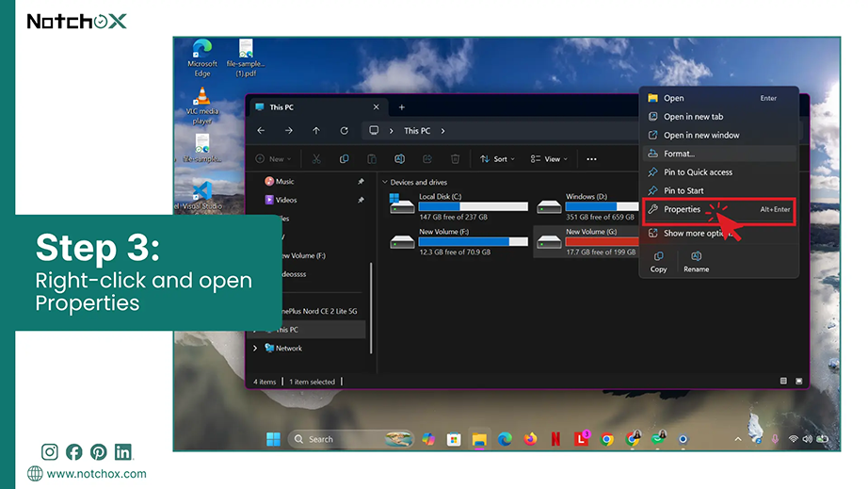Viewport: 868px width, 489px height.
Task: Select Open in new tab
Action: click(719, 117)
